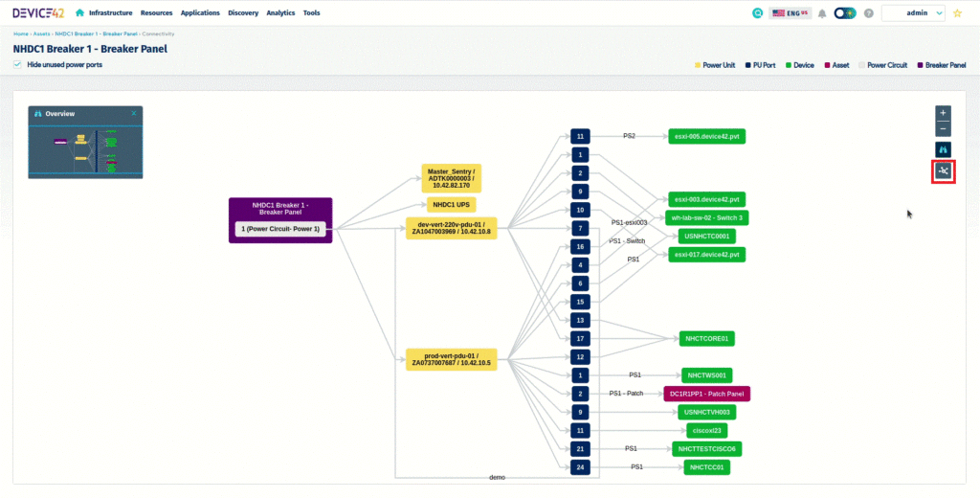Open NHCTTESTCISCO6 device node
The height and width of the screenshot is (498, 980).
click(x=707, y=448)
